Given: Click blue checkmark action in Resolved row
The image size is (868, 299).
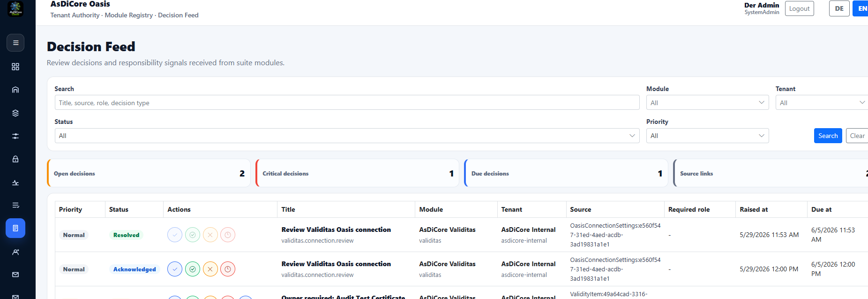Looking at the screenshot, I should [175, 235].
